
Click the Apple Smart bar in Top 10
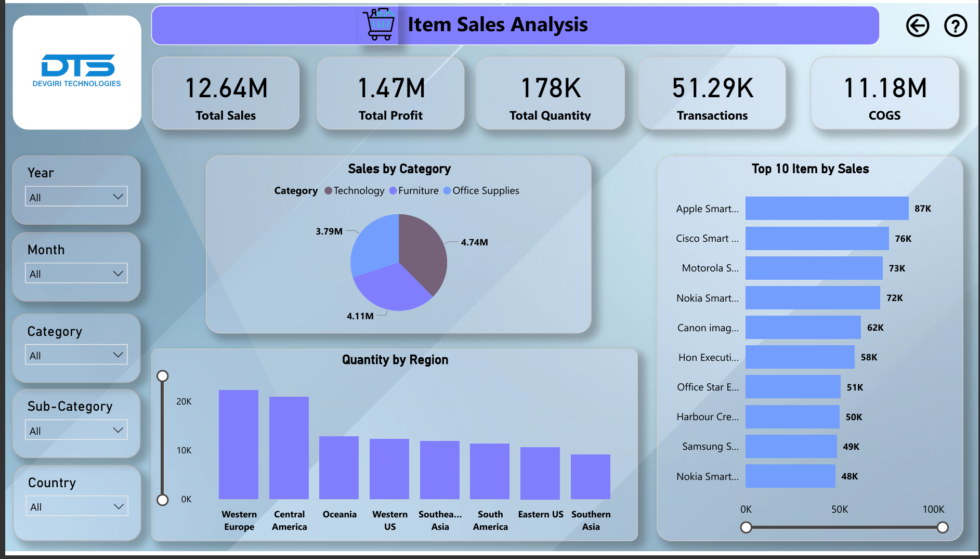[x=827, y=209]
